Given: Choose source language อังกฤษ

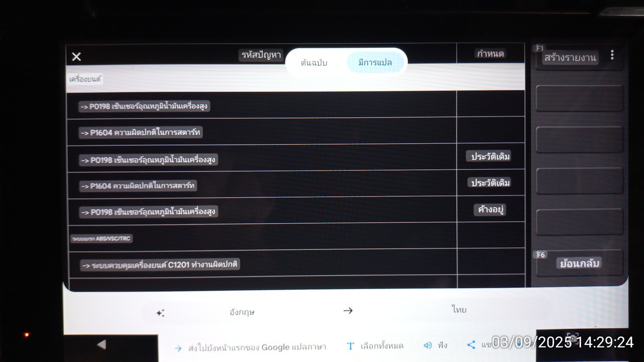Looking at the screenshot, I should coord(242,312).
